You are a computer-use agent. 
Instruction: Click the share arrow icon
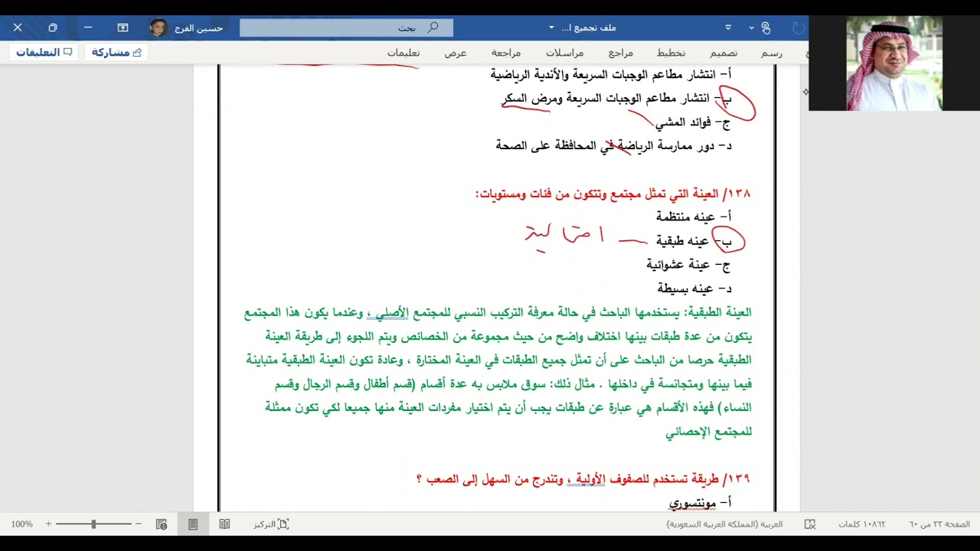tap(138, 52)
